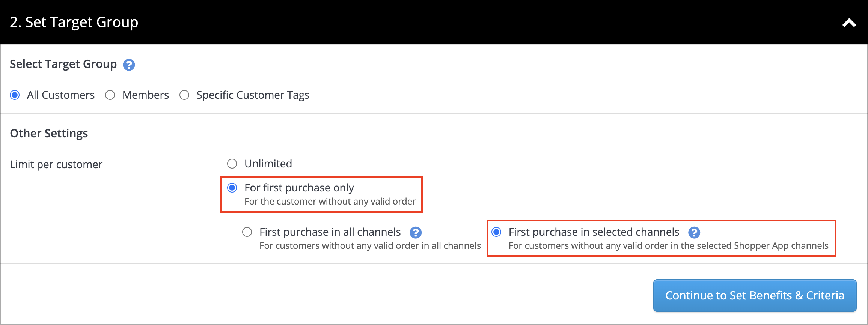Collapse the Set Target Group section chevron

[849, 23]
